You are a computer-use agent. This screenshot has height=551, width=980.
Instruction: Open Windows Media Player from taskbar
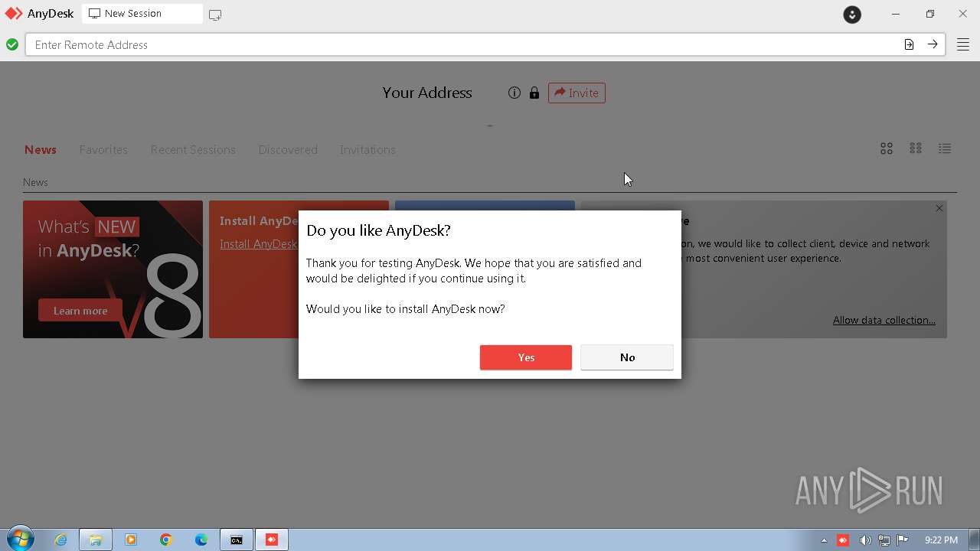131,540
